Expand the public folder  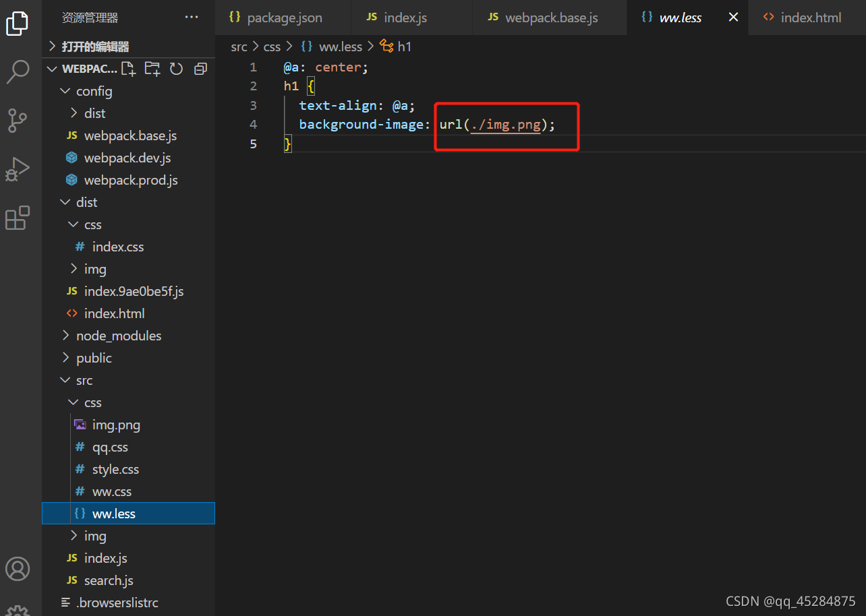[128, 358]
